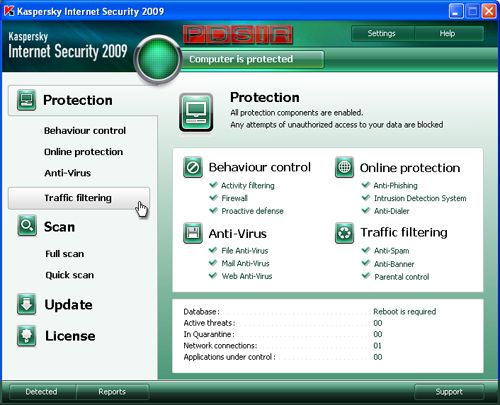
Task: Click the Anti-Banner label
Action: [394, 264]
